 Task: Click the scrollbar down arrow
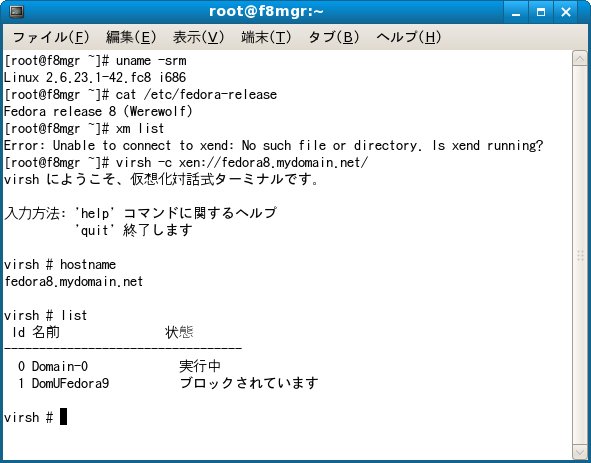[x=580, y=451]
